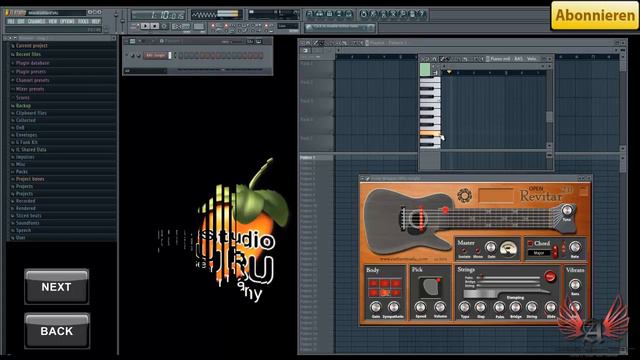Adjust the Bridge slider in Strings section
Image resolution: width=640 pixels, height=360 pixels.
click(x=509, y=282)
